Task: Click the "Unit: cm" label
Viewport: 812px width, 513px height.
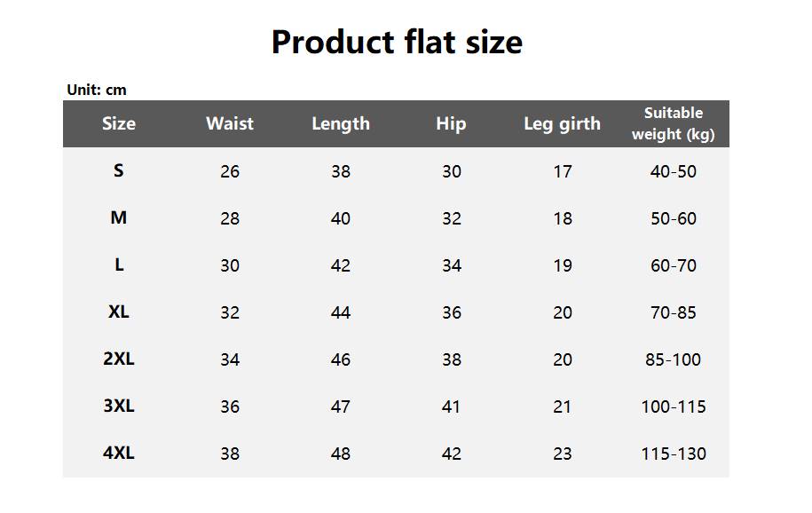Action: click(x=97, y=90)
